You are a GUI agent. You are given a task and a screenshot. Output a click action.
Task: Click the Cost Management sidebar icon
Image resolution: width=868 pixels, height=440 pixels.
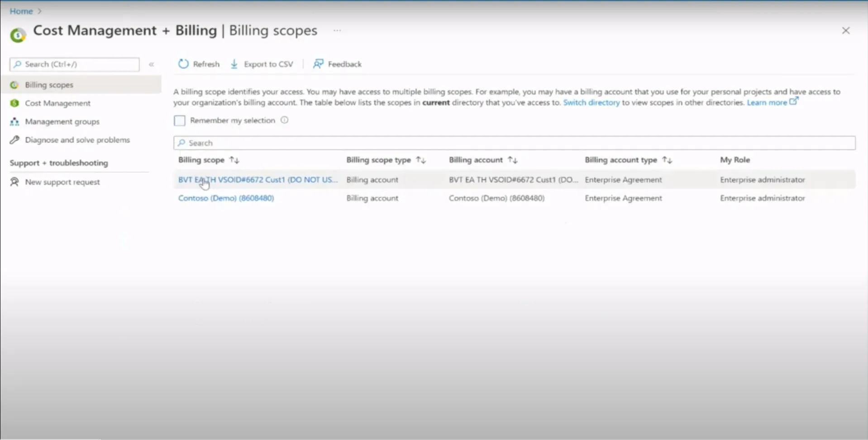[x=14, y=103]
